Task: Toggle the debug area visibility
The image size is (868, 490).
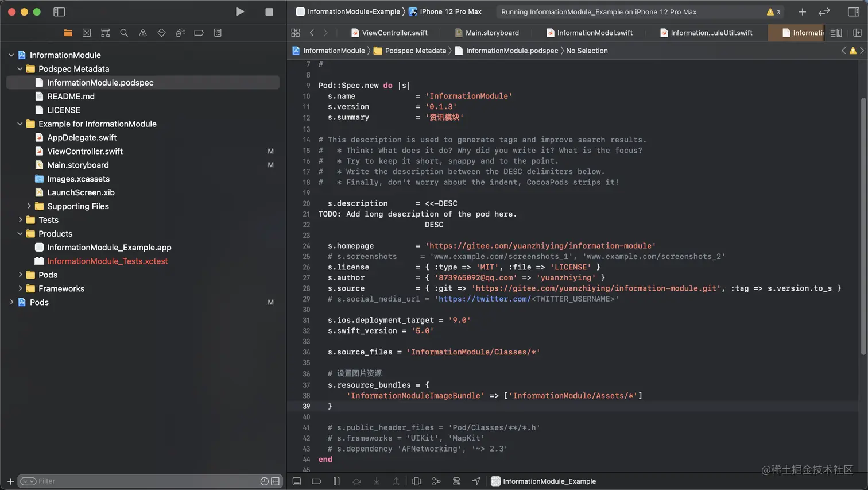Action: tap(297, 481)
